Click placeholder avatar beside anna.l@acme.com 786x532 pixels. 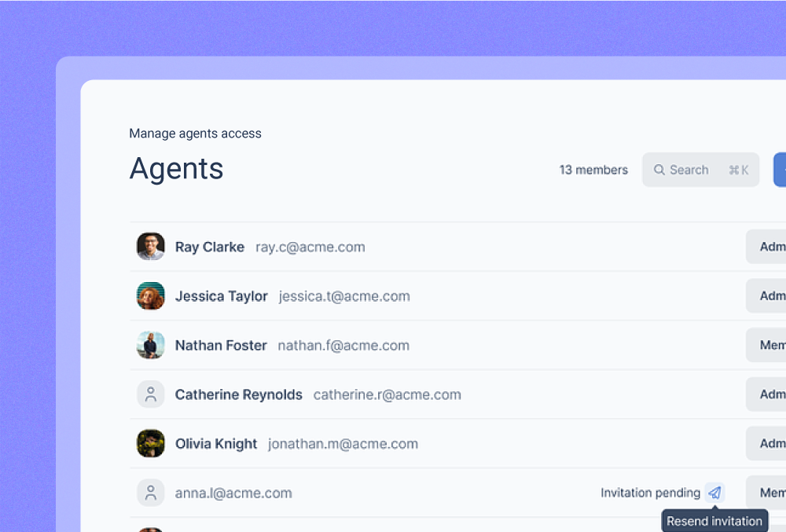(x=150, y=493)
